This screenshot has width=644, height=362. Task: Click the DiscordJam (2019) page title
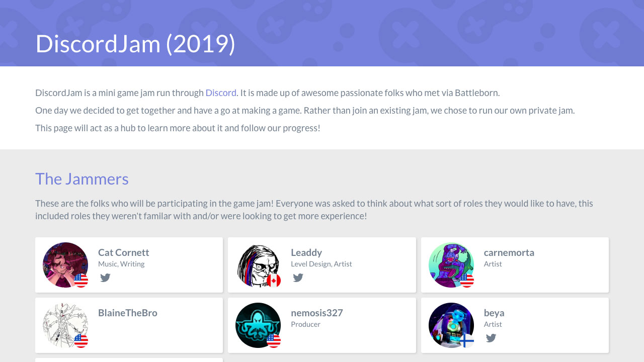point(135,44)
